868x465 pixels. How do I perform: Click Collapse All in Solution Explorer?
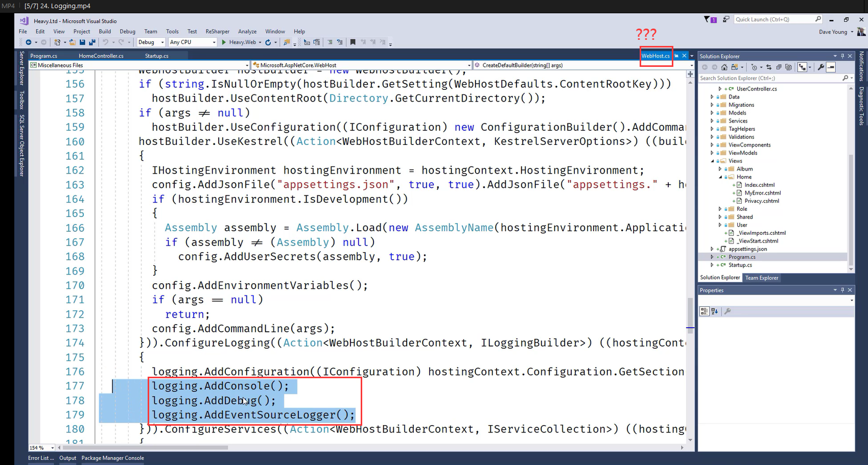779,67
